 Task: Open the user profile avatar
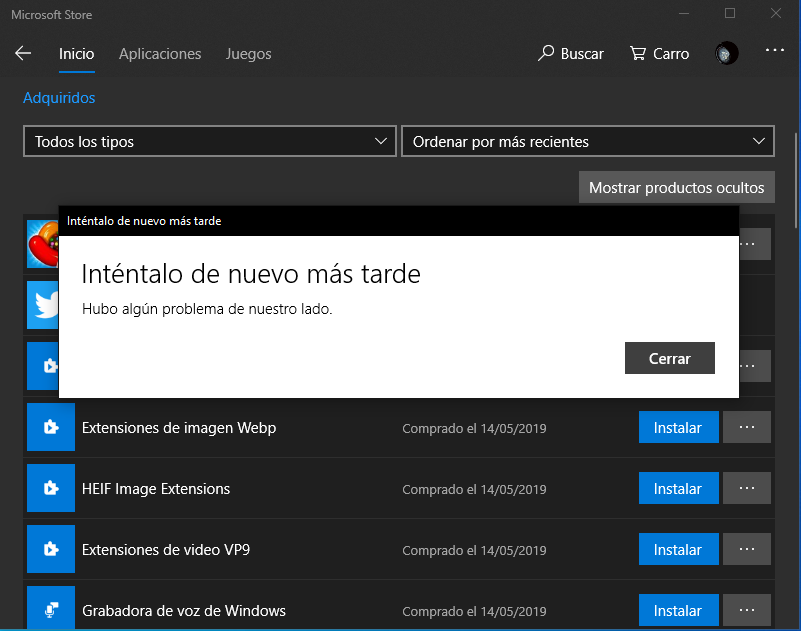tap(726, 53)
